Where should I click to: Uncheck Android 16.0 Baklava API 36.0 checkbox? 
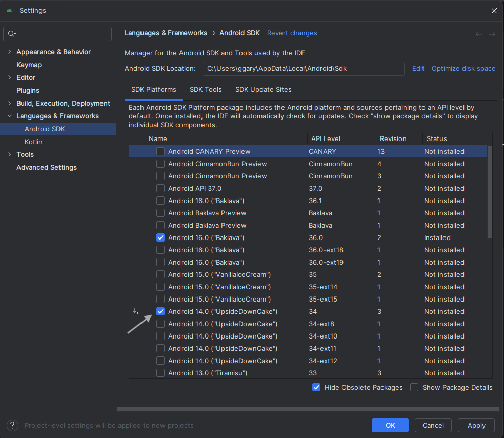coord(160,237)
